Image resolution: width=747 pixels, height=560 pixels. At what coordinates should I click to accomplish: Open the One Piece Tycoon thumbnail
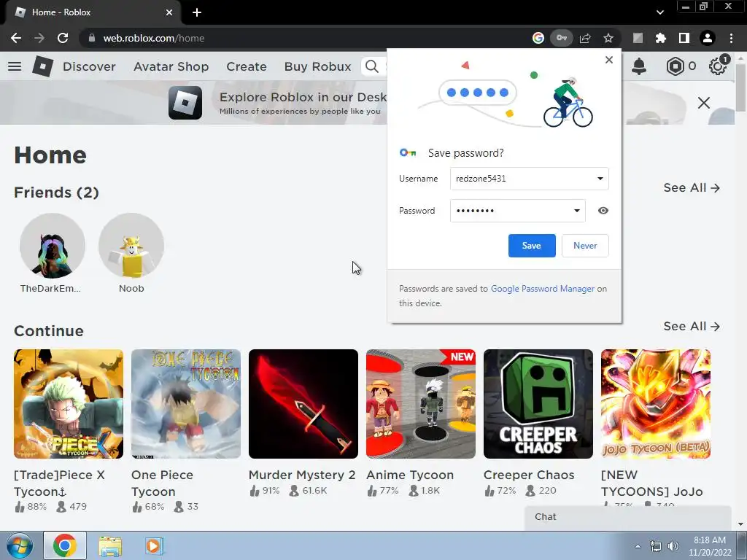coord(186,404)
